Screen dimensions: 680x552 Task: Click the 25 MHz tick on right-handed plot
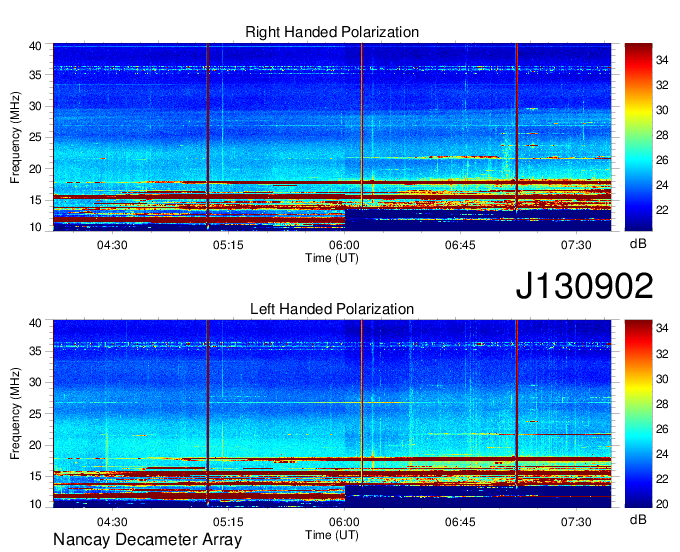click(36, 137)
